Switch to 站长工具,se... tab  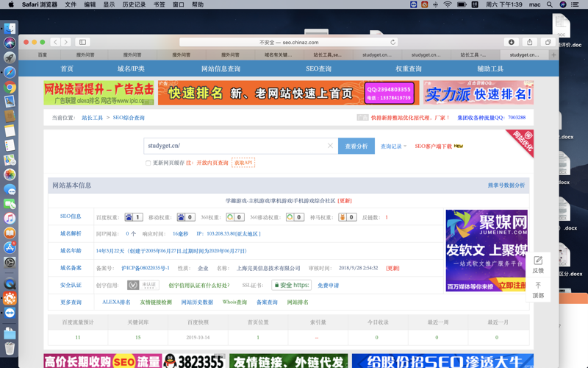click(x=327, y=54)
